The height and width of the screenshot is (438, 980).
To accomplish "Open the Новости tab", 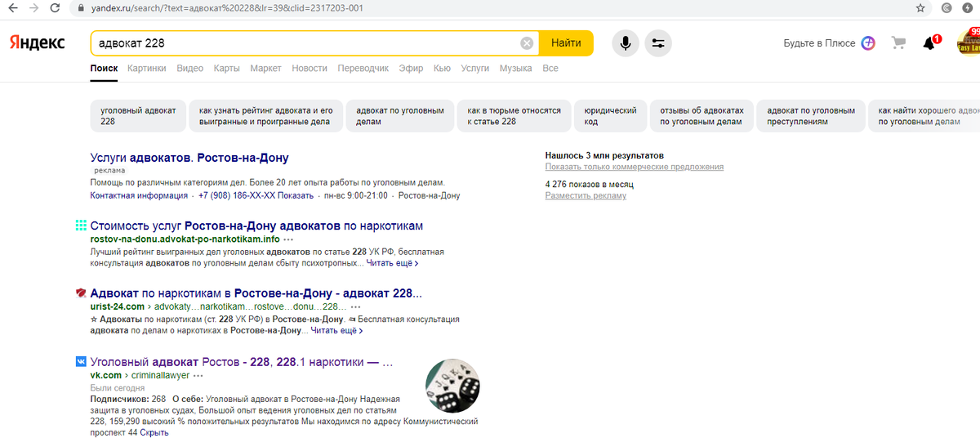I will click(310, 68).
